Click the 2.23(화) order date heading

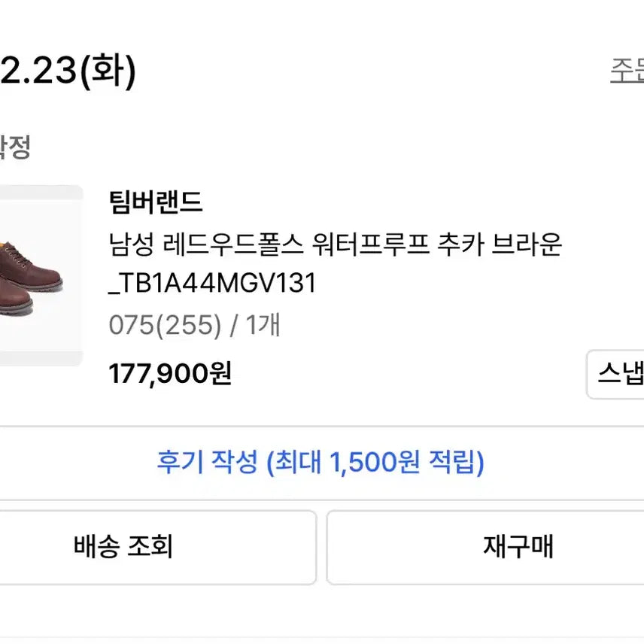click(68, 71)
